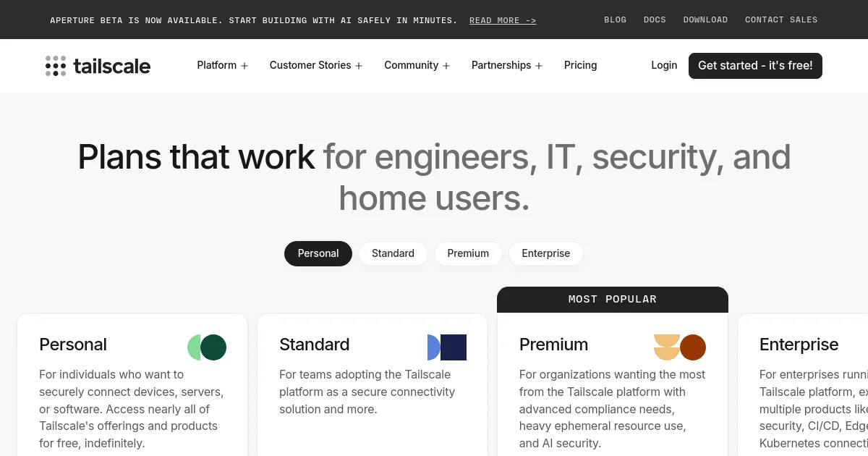Screen dimensions: 868x456
Task: Click Get started - it's free button
Action: point(755,65)
